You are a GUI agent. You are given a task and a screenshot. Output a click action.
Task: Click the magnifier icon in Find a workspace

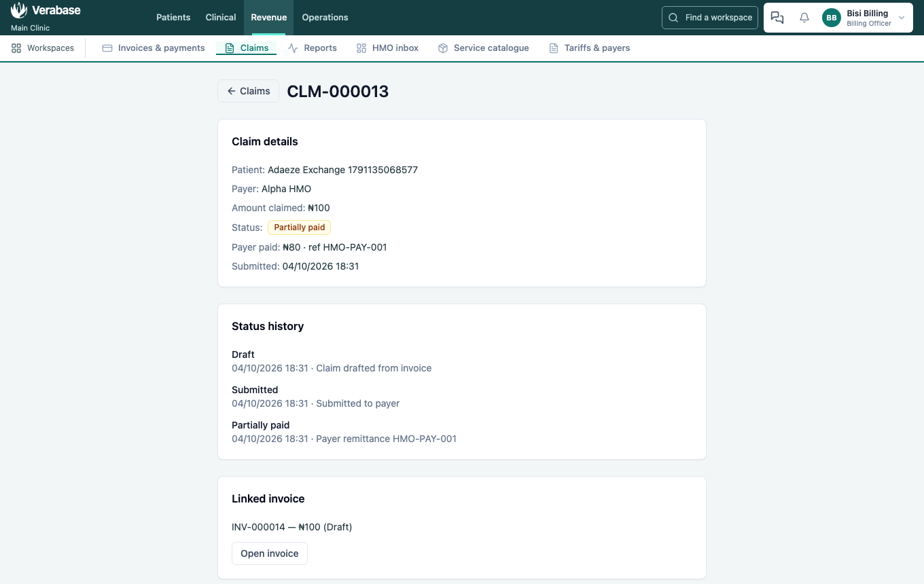[x=673, y=18]
